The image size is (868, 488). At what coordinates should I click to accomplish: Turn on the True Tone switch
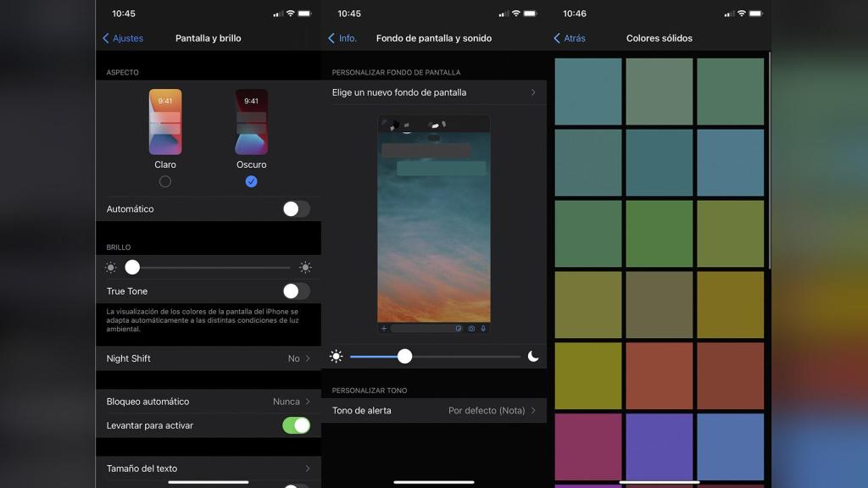point(296,291)
